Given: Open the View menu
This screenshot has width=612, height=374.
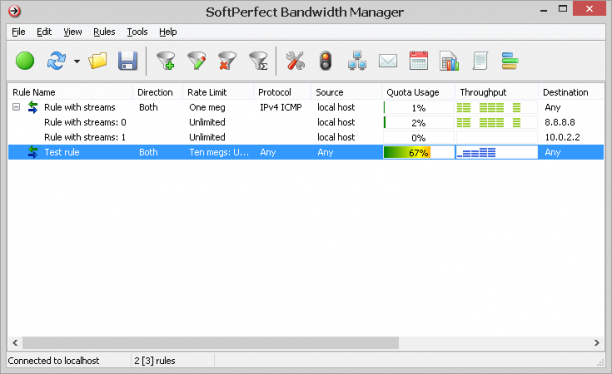Looking at the screenshot, I should [x=73, y=32].
